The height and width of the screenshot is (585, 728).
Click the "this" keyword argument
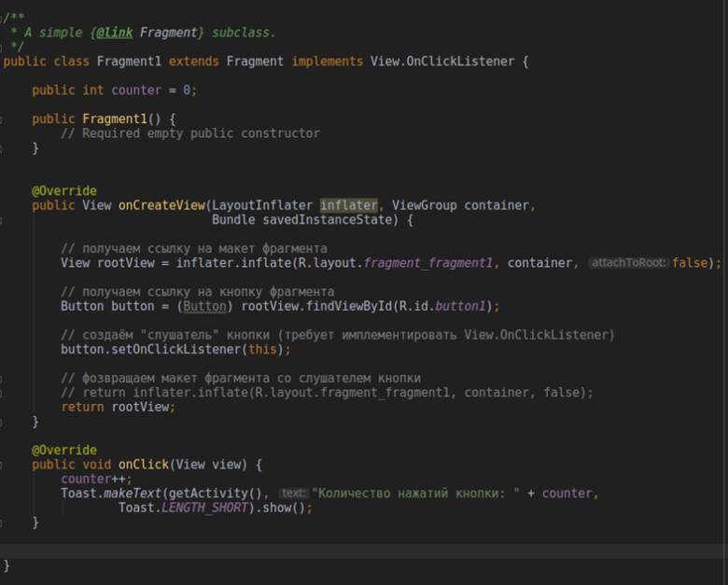point(262,350)
